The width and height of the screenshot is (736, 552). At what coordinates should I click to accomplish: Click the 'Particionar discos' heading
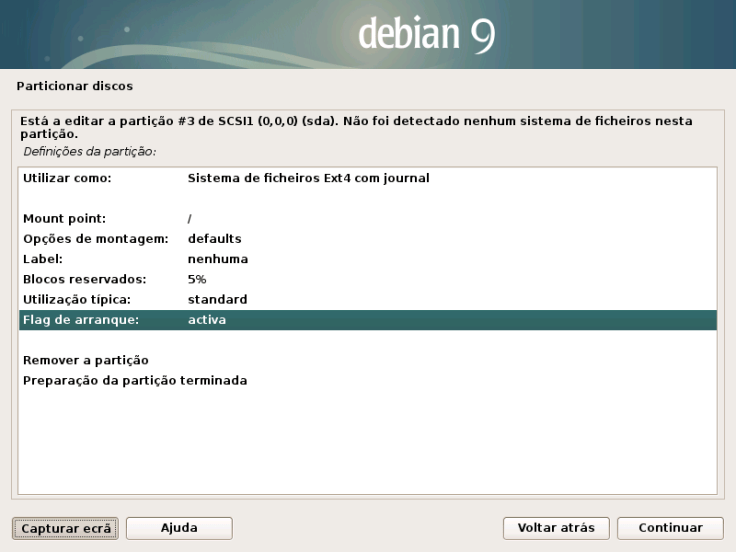75,86
